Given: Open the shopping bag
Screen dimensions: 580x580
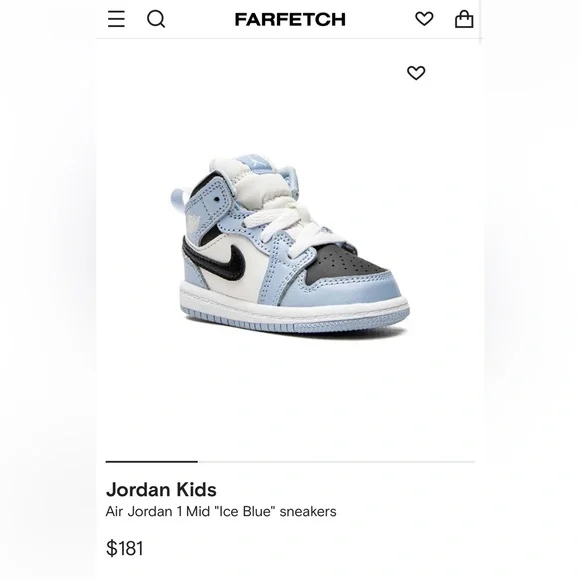Looking at the screenshot, I should click(x=464, y=19).
